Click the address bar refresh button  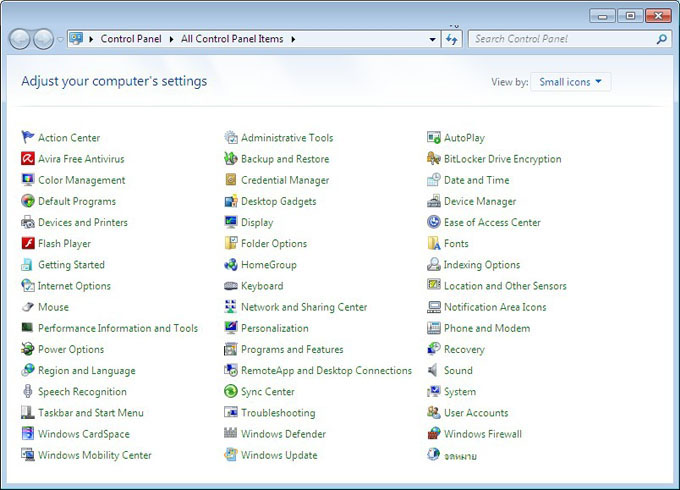tap(451, 39)
